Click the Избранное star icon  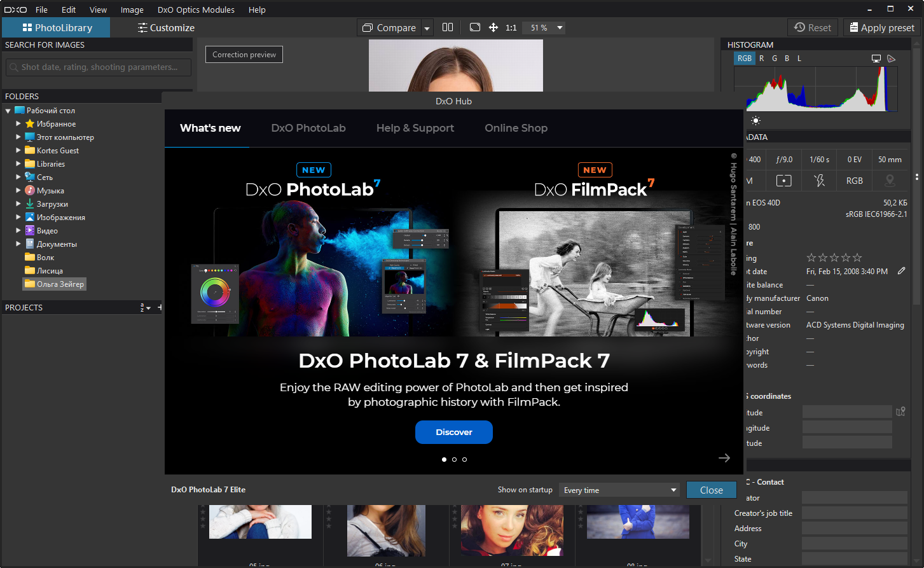30,123
